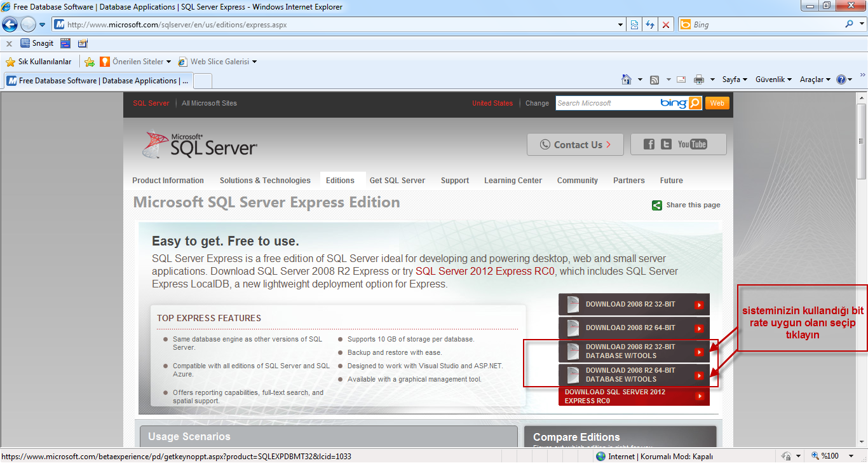Click the Read Mail envelope icon
The height and width of the screenshot is (463, 868).
point(681,79)
